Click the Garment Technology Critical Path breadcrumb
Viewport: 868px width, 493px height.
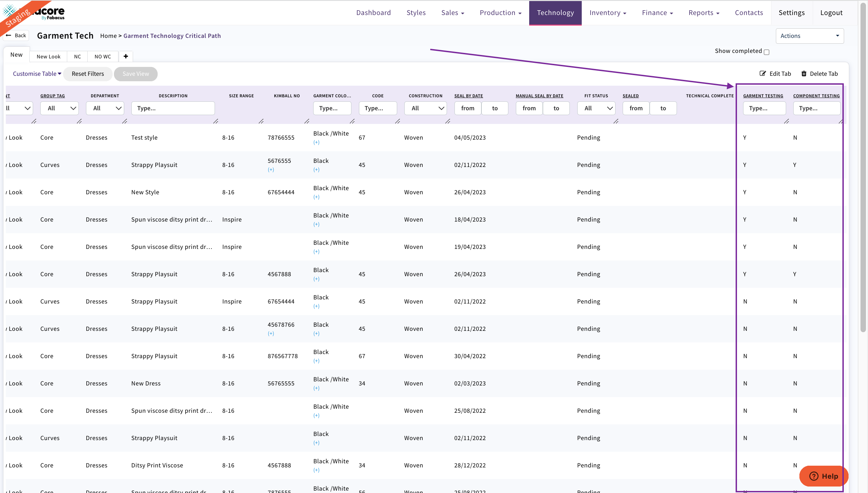(x=172, y=36)
